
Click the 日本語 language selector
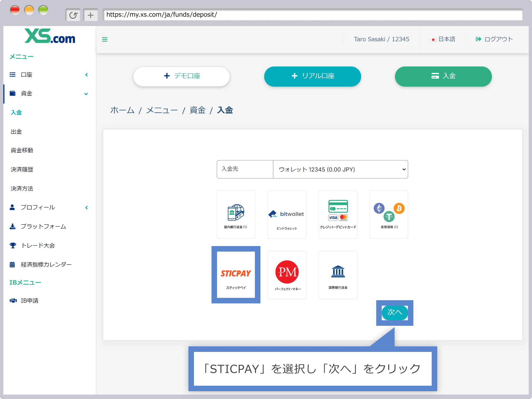[447, 39]
